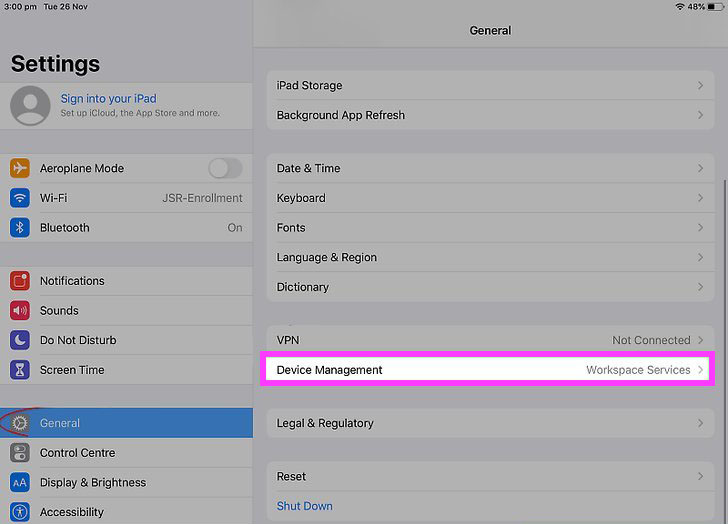728x524 pixels.
Task: Select Display & Brightness in sidebar
Action: click(x=126, y=482)
